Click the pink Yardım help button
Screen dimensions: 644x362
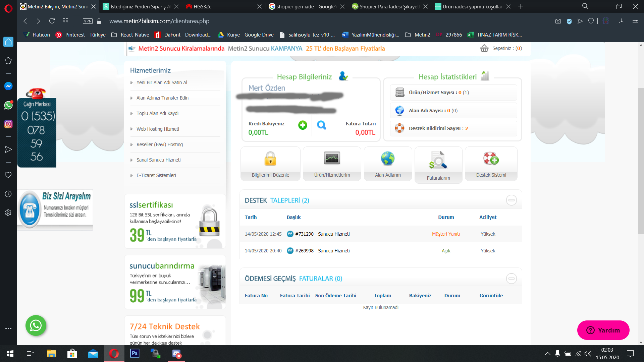(603, 330)
